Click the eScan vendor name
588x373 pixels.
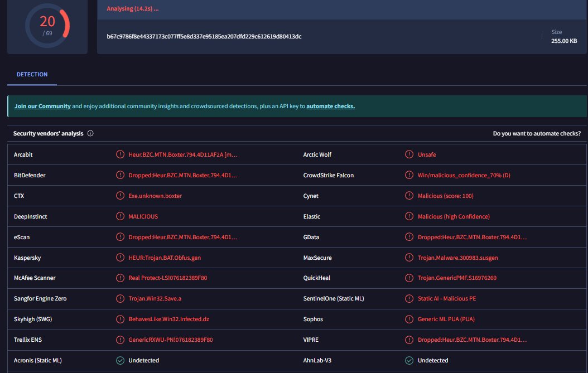tap(22, 237)
